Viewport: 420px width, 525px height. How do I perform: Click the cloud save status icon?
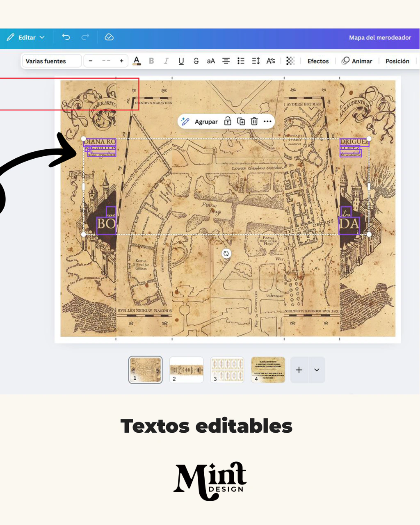[109, 37]
